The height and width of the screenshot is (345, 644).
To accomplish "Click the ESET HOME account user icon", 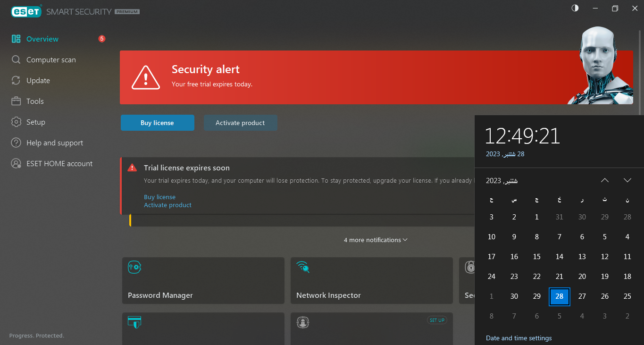I will [16, 164].
